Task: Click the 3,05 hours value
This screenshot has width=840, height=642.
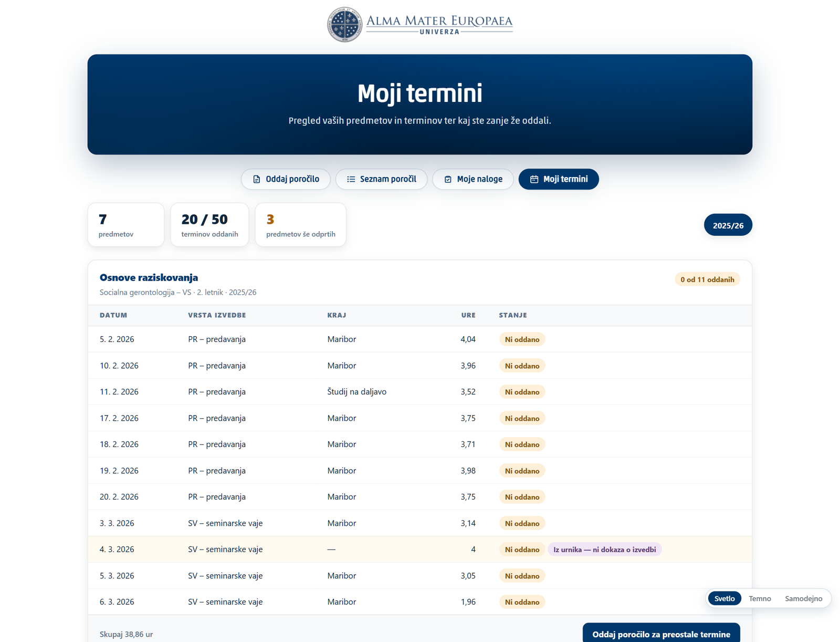Action: click(x=468, y=576)
